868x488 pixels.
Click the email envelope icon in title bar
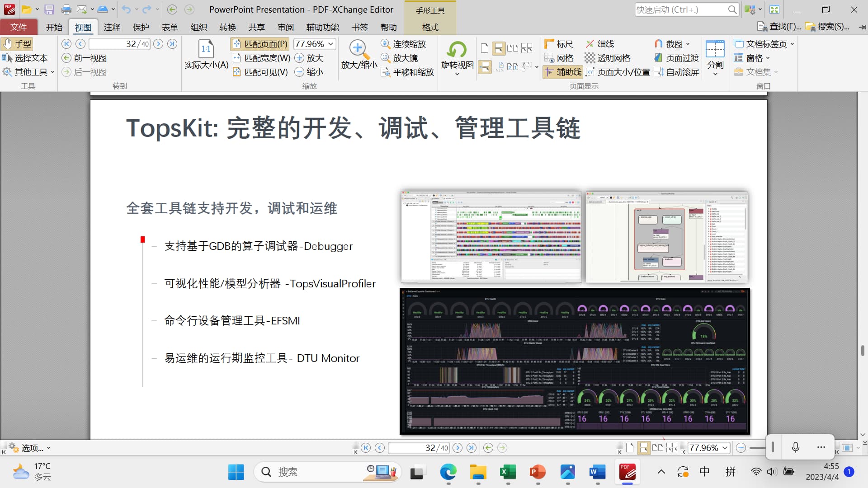[x=81, y=9]
